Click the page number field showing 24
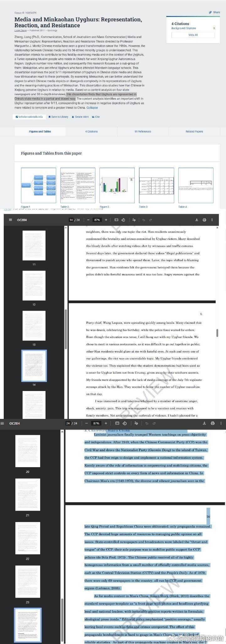This screenshot has width=226, height=644. tap(68, 423)
